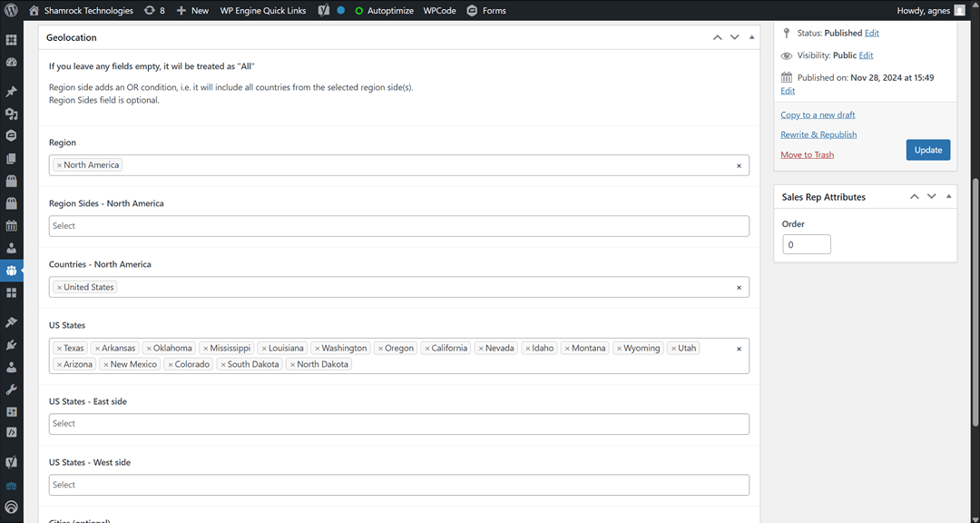Click the WordPress logo in the admin bar
This screenshot has width=980, height=523.
tap(9, 10)
